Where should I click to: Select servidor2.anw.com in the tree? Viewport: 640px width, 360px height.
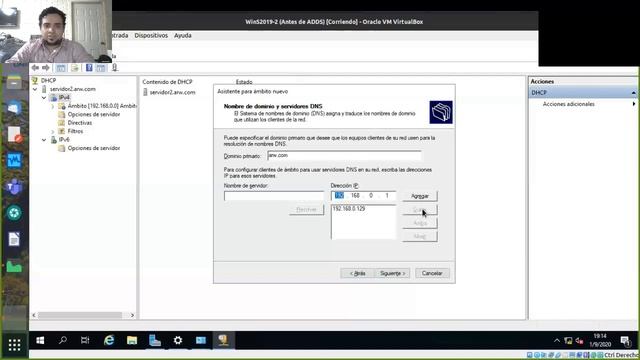tap(73, 89)
